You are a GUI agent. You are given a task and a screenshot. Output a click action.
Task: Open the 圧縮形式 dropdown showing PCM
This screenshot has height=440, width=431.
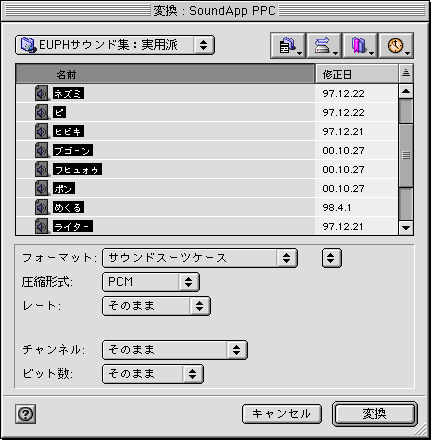coord(151,282)
